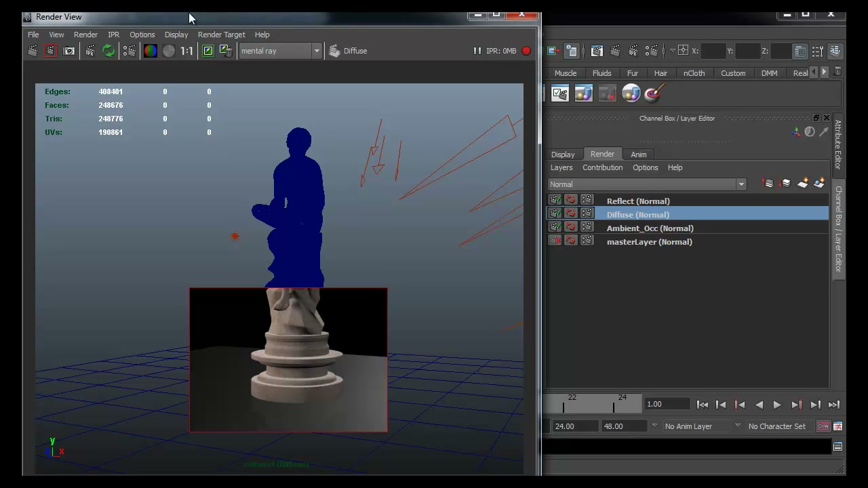Click the create layer from selected icon
The height and width of the screenshot is (488, 868).
(x=819, y=184)
